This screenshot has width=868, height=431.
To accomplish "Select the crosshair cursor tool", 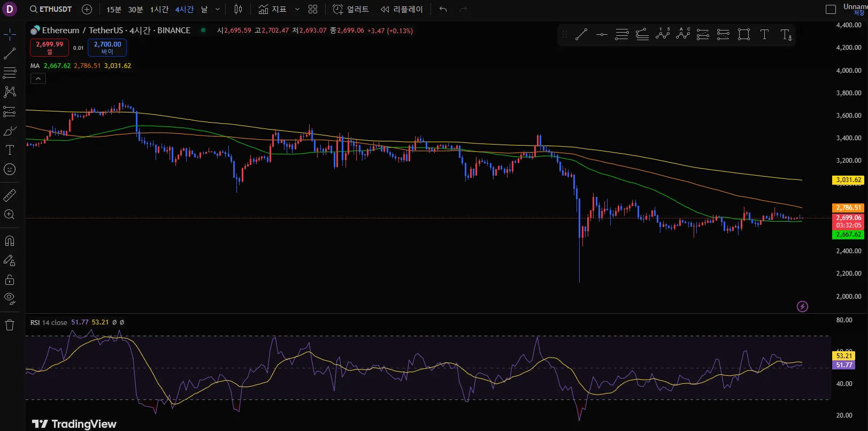I will click(x=10, y=34).
